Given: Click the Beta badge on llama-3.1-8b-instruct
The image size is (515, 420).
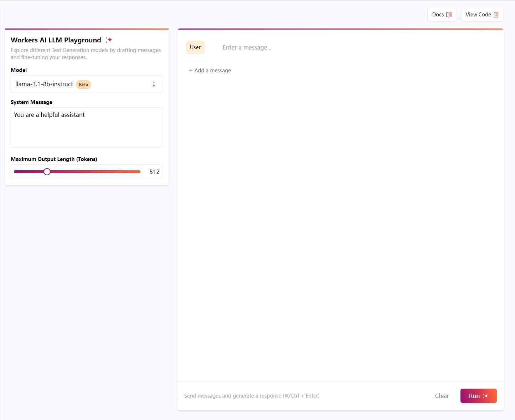Looking at the screenshot, I should (x=83, y=84).
